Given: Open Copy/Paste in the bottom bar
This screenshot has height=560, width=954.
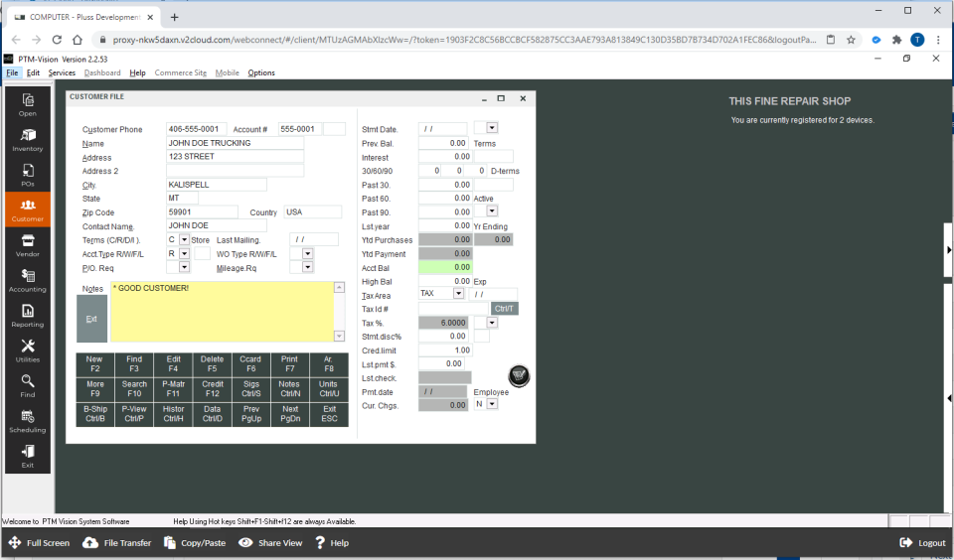Looking at the screenshot, I should tap(195, 542).
